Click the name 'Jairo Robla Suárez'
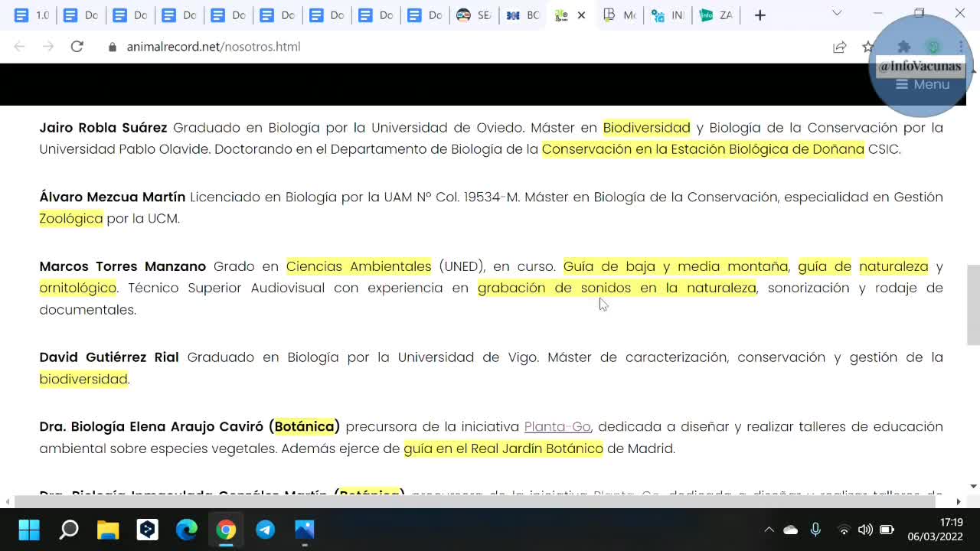Screen dimensions: 980x551 103,128
